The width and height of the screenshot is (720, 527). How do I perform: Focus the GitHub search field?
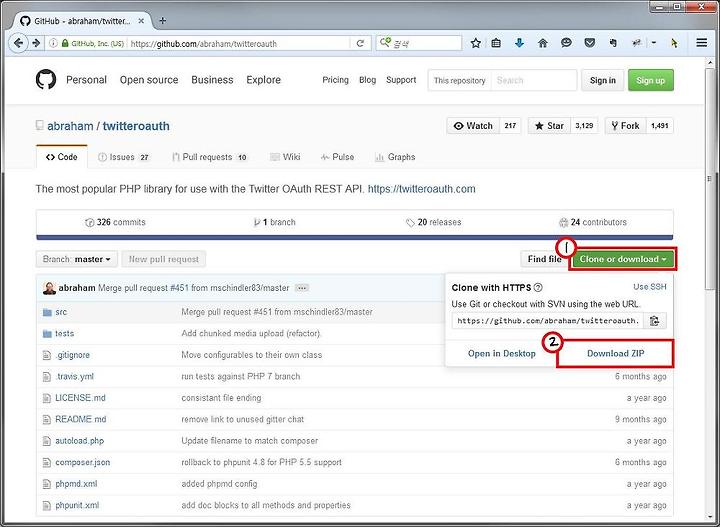pos(534,80)
